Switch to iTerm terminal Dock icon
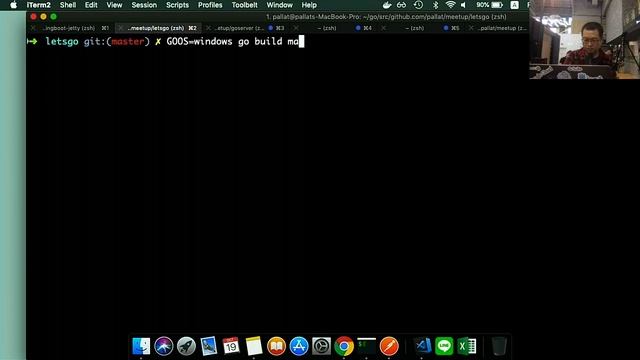The height and width of the screenshot is (360, 640). (366, 346)
